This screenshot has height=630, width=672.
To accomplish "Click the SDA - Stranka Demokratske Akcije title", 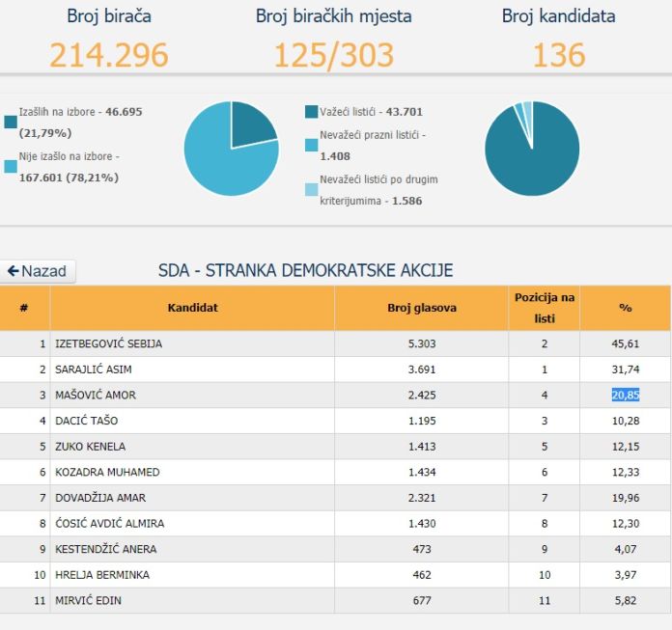I will pyautogui.click(x=305, y=271).
